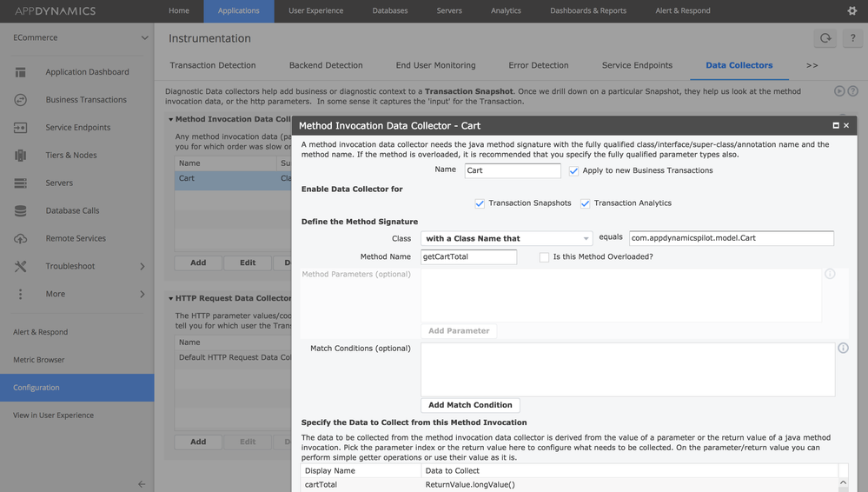Click the Match Conditions list box
868x492 pixels.
coord(627,369)
